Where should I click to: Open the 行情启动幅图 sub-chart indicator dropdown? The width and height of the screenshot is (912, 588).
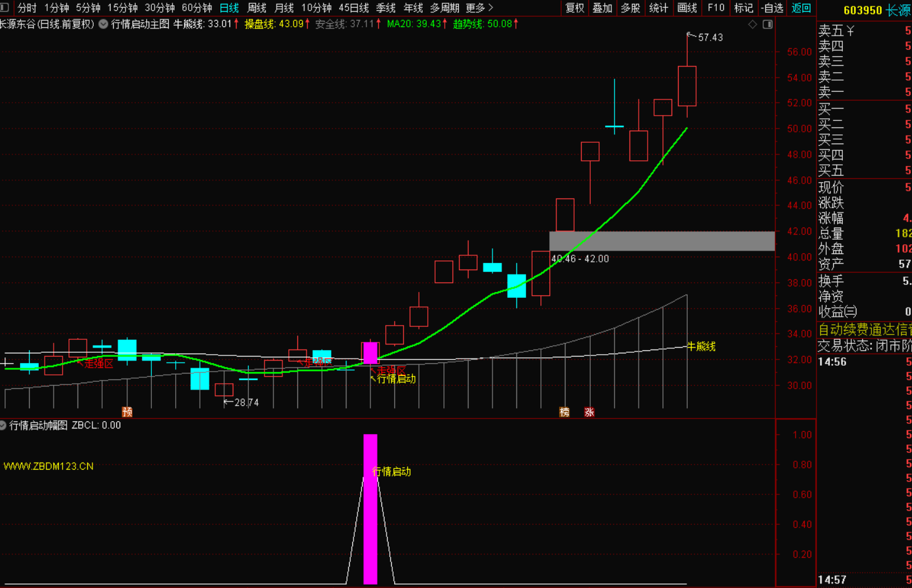click(x=3, y=425)
